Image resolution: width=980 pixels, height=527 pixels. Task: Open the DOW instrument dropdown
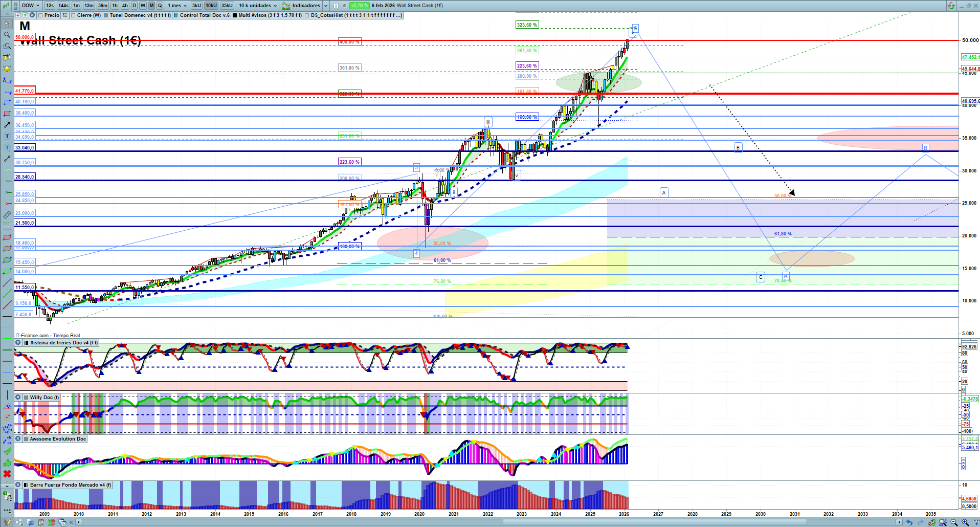click(30, 6)
